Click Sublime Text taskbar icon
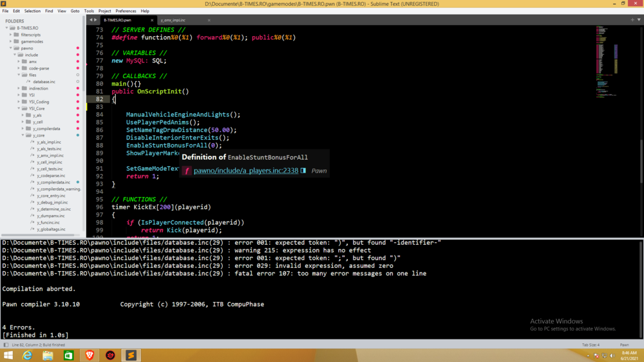The height and width of the screenshot is (362, 644). pyautogui.click(x=131, y=356)
